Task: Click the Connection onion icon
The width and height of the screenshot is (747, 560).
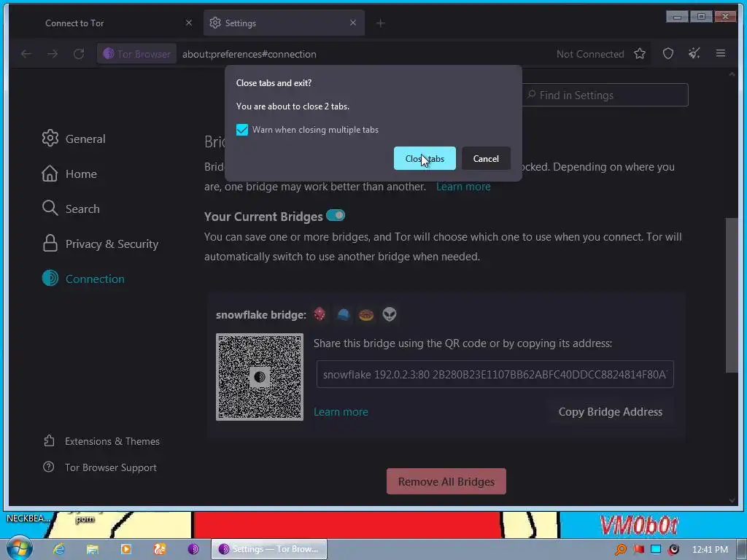Action: [50, 278]
